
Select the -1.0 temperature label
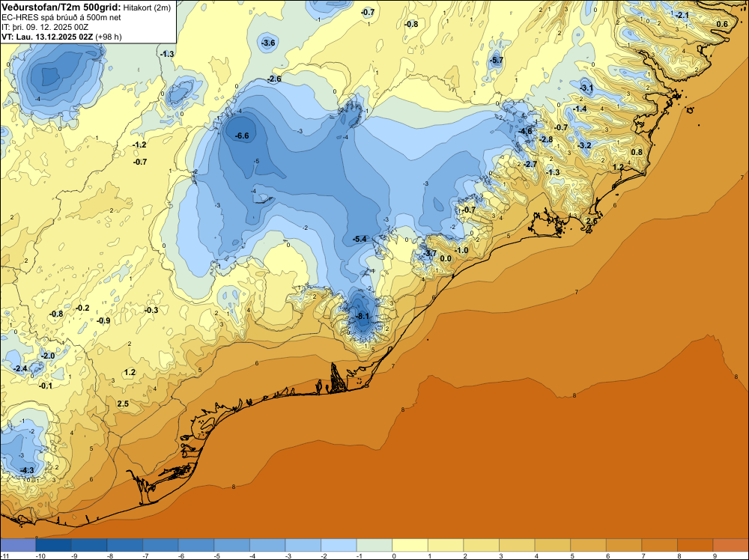point(461,250)
